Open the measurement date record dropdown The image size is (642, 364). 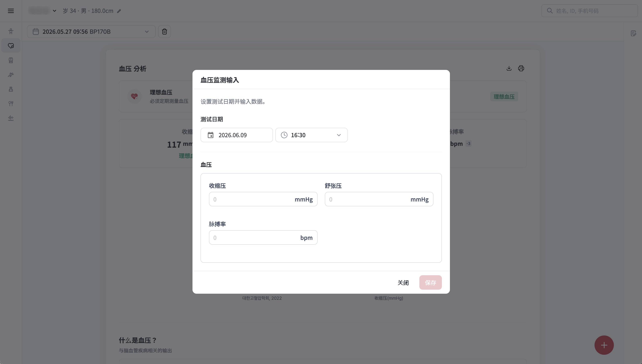91,32
